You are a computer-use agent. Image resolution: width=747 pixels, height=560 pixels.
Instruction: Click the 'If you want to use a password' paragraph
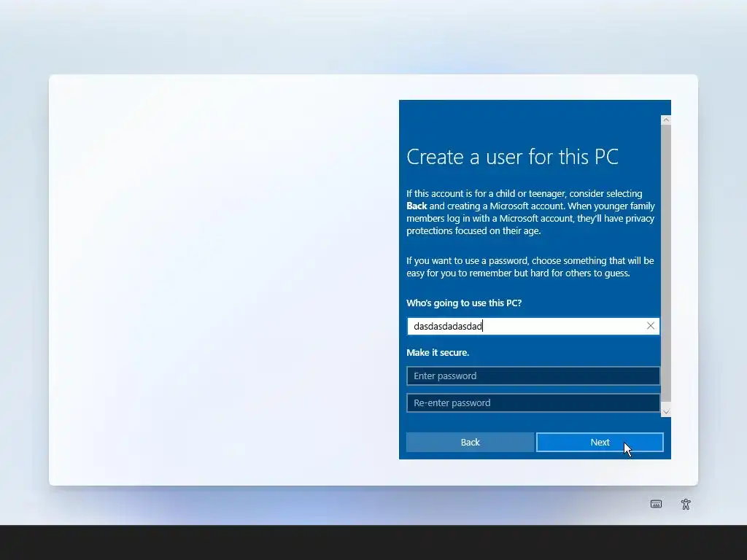click(x=530, y=267)
